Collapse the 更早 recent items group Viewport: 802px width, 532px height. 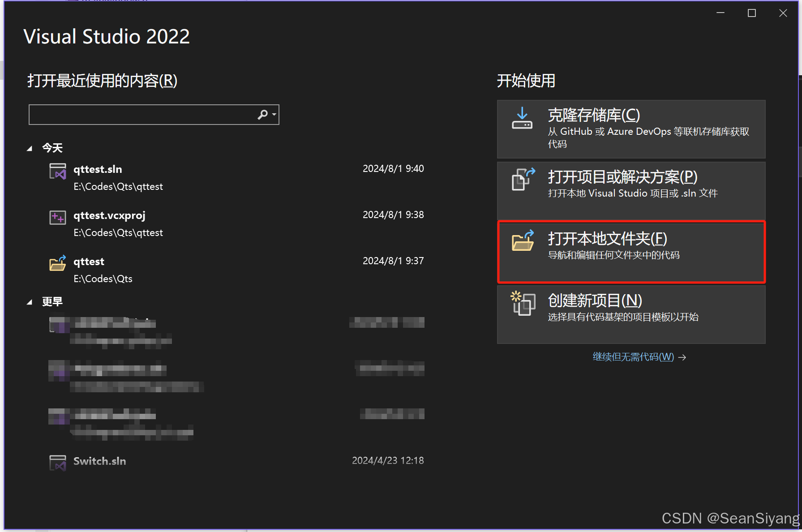point(30,301)
